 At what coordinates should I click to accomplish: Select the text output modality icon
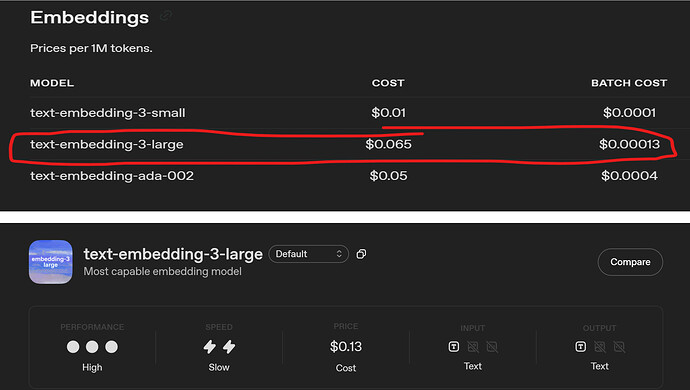pos(580,347)
